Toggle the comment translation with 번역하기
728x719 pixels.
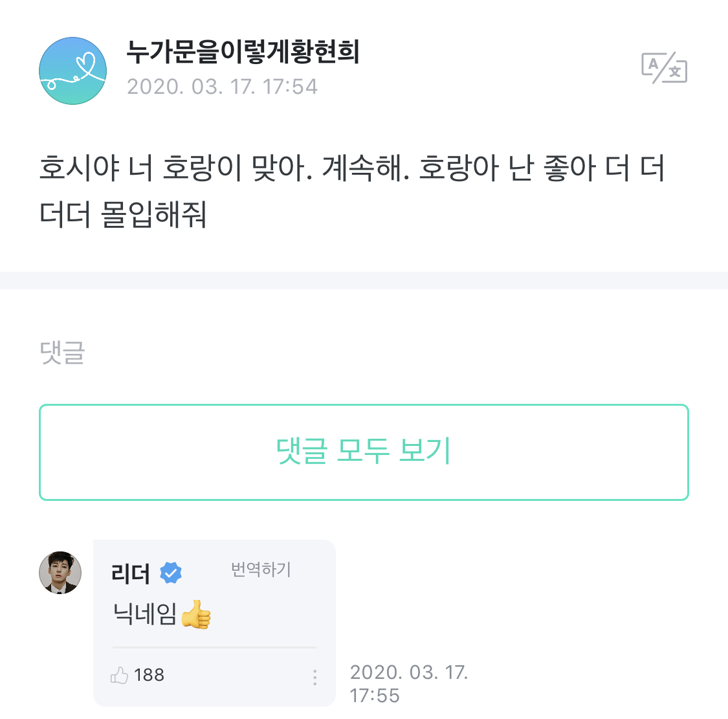(x=260, y=571)
